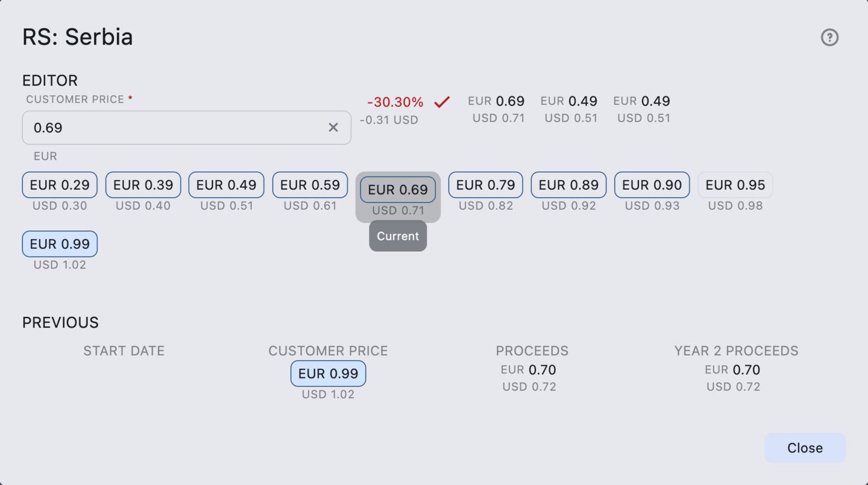The height and width of the screenshot is (485, 868).
Task: Select the EUR 0.89 price tier
Action: [568, 185]
